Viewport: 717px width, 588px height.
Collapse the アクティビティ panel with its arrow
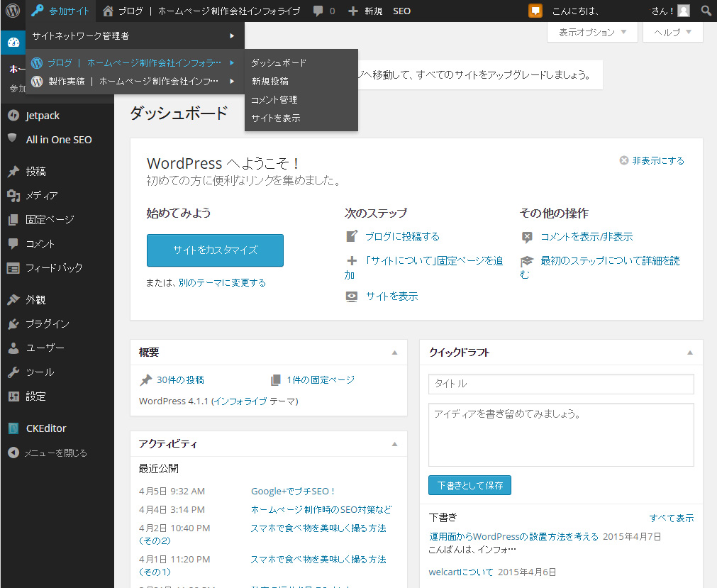394,444
